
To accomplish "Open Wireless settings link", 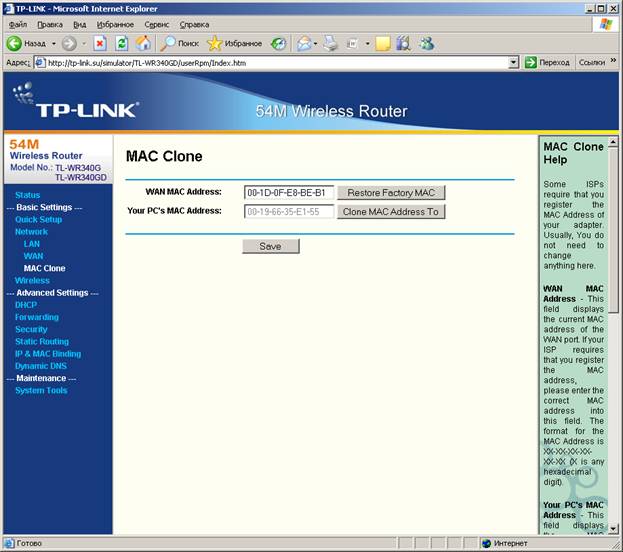I will pos(32,281).
